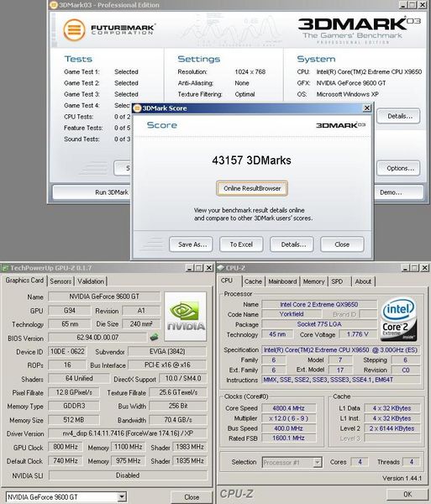Viewport: 431px width, 504px height.
Task: Click the Driver Version field in GPU-Z
Action: point(128,433)
